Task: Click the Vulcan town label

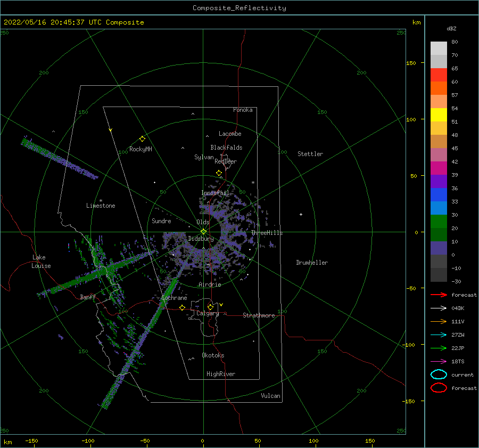Action: click(270, 396)
